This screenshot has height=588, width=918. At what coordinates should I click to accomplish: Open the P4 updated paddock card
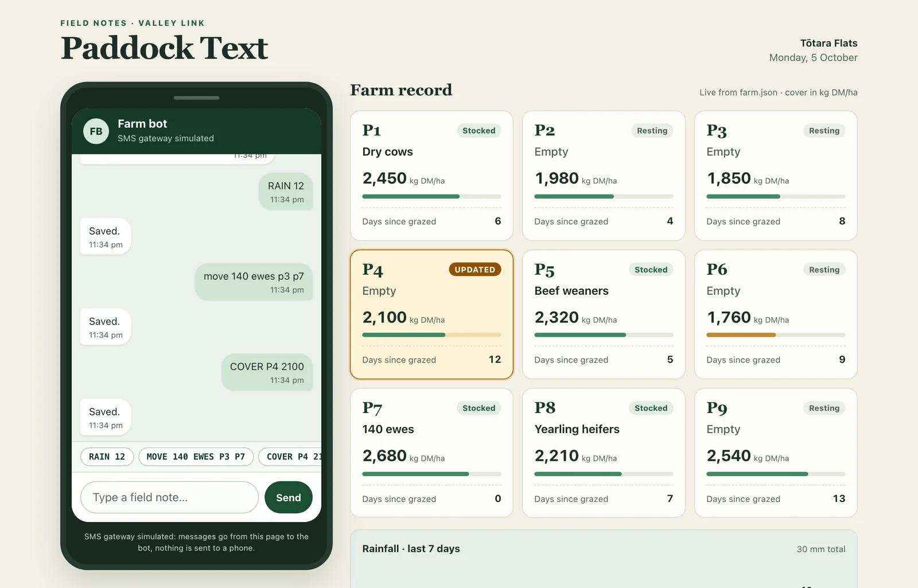[431, 314]
